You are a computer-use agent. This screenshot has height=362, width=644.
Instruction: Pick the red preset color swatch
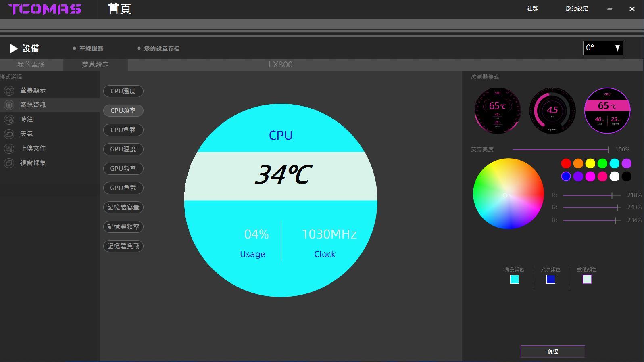tap(566, 163)
